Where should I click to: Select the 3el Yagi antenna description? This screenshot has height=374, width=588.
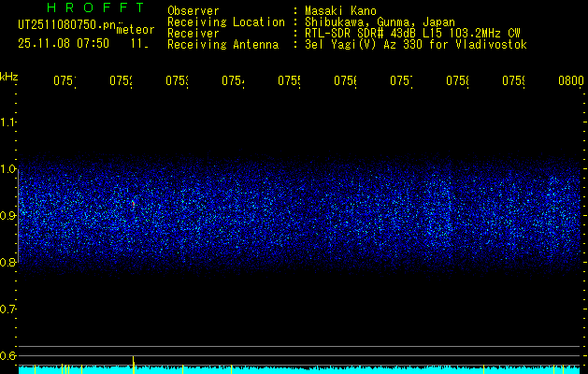point(416,45)
